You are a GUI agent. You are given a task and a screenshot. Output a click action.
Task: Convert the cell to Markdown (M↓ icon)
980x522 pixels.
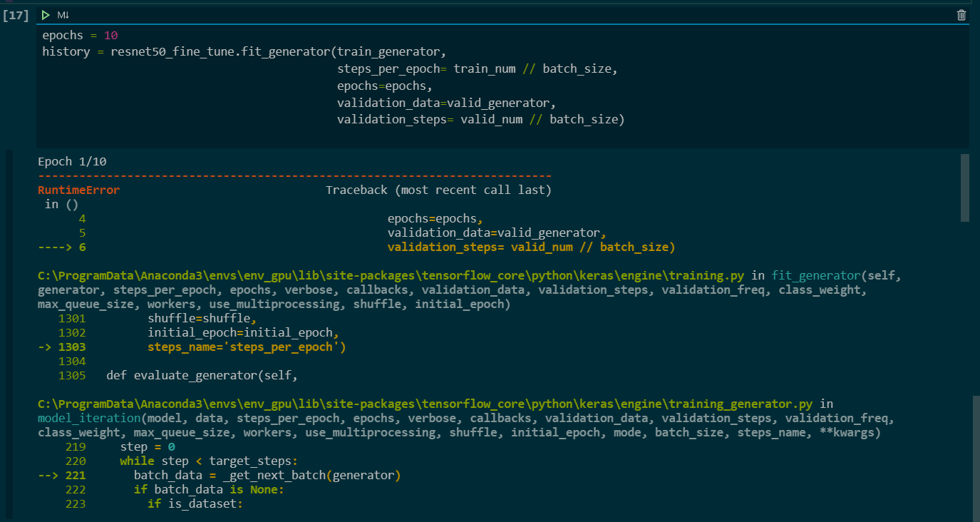click(x=63, y=15)
